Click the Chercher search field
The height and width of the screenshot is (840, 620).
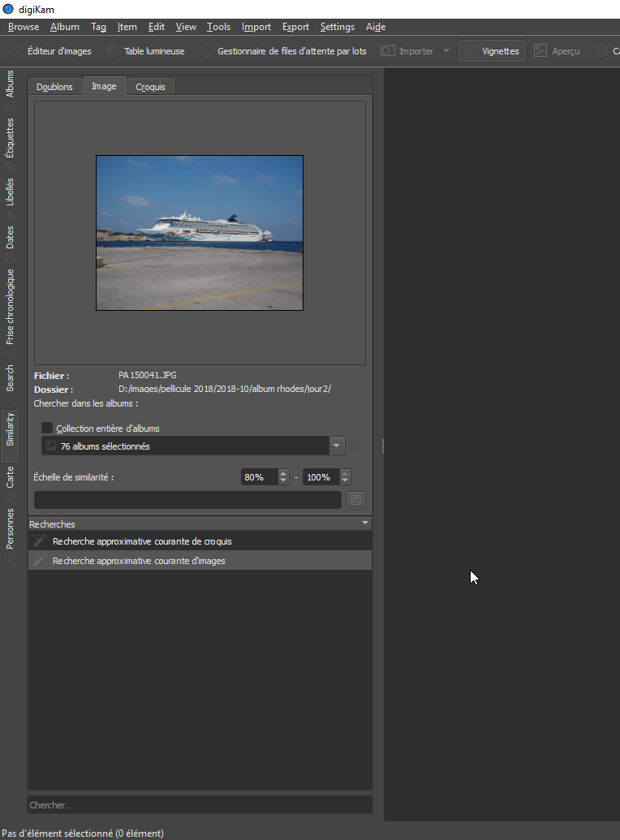point(199,805)
